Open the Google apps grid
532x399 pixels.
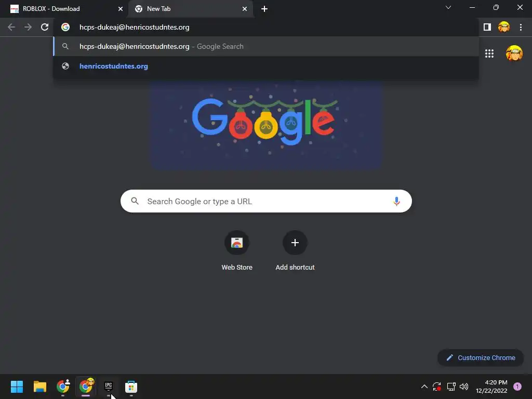point(489,54)
